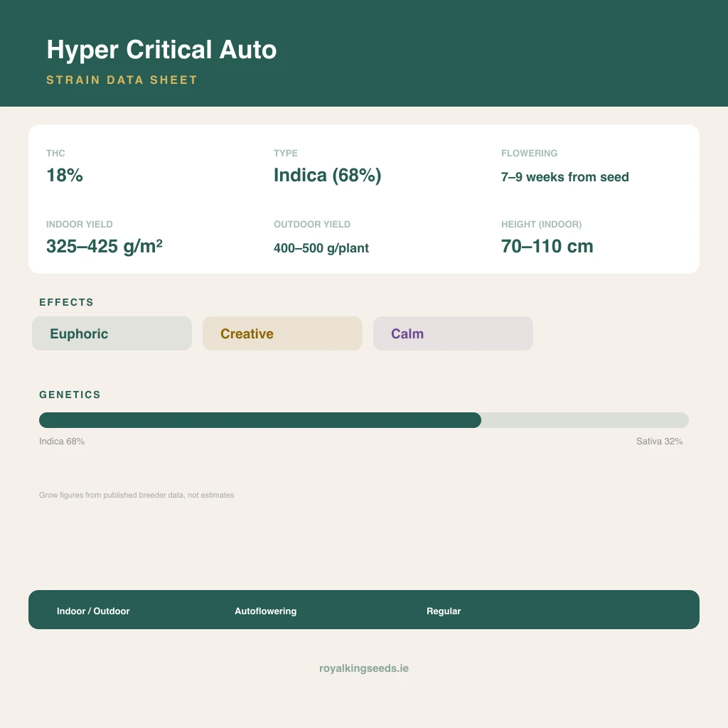Image resolution: width=728 pixels, height=728 pixels.
Task: Click the Hyper Critical Auto title
Action: [x=161, y=50]
